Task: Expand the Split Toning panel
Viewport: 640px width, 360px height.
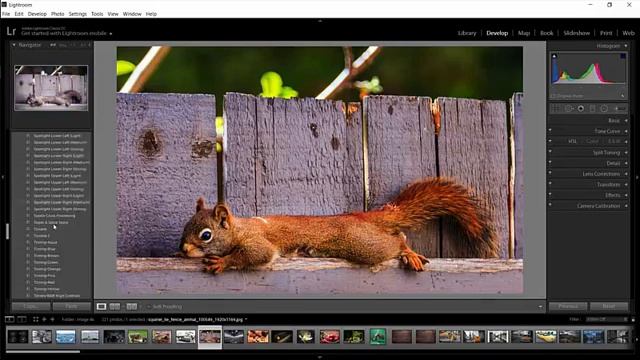Action: point(626,153)
